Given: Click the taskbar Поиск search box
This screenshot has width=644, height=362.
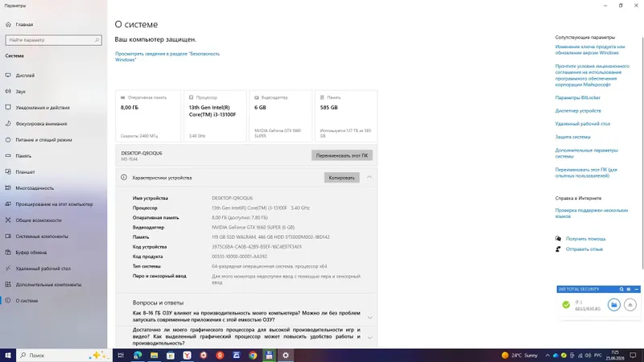Looking at the screenshot, I should tap(64, 356).
